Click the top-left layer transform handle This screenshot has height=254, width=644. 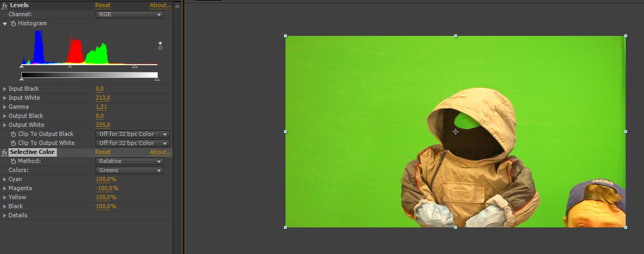pyautogui.click(x=286, y=36)
